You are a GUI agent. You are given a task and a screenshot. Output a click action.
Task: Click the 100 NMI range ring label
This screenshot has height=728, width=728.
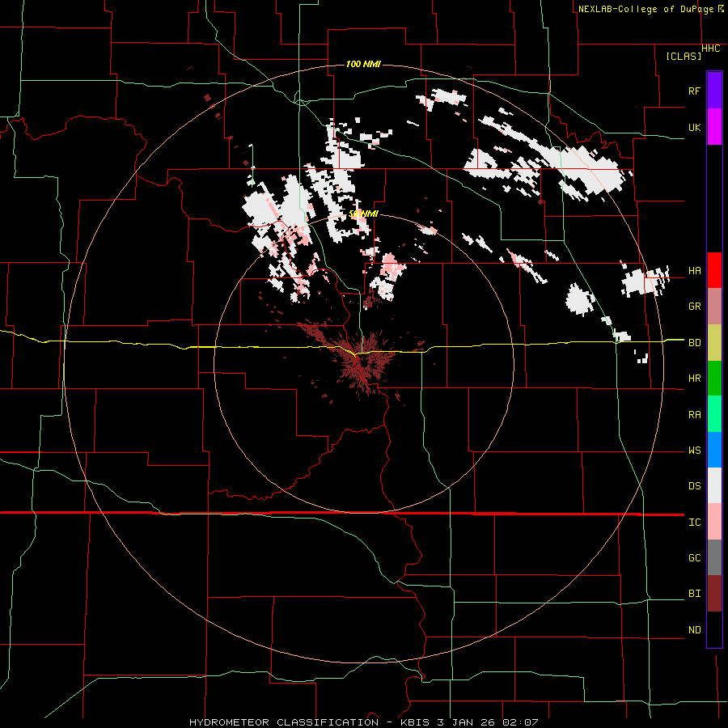click(363, 64)
